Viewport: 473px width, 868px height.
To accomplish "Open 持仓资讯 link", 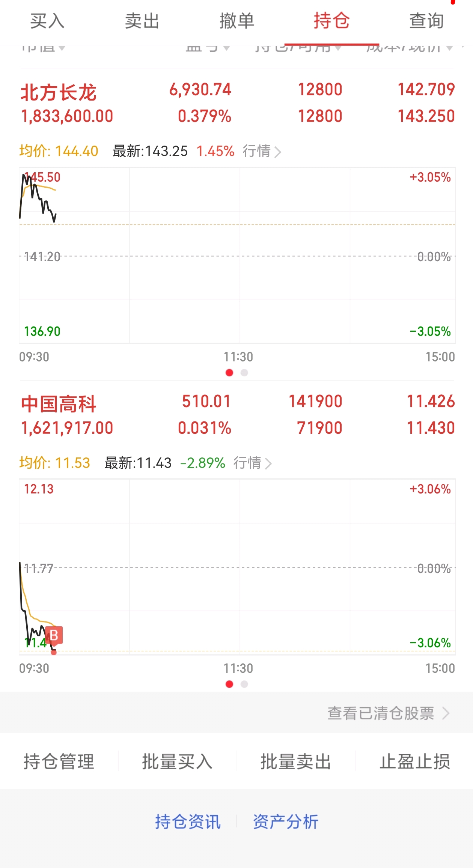I will pyautogui.click(x=188, y=821).
